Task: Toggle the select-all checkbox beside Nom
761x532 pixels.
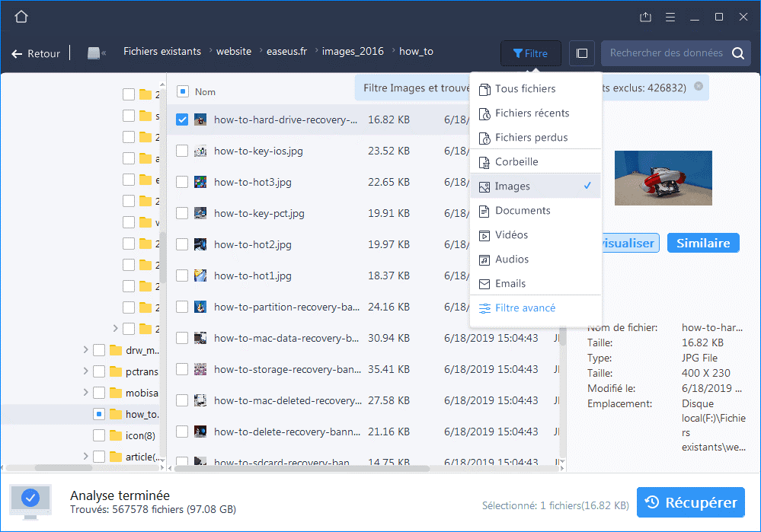Action: [183, 91]
